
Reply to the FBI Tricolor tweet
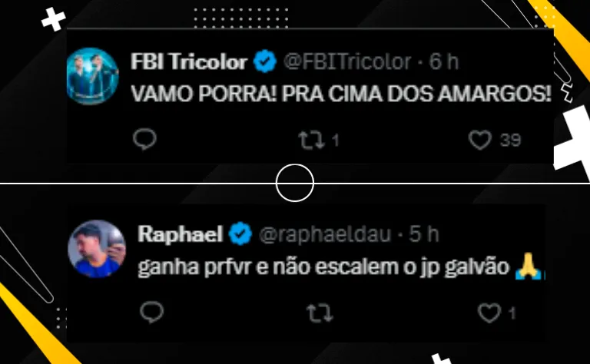coord(144,139)
